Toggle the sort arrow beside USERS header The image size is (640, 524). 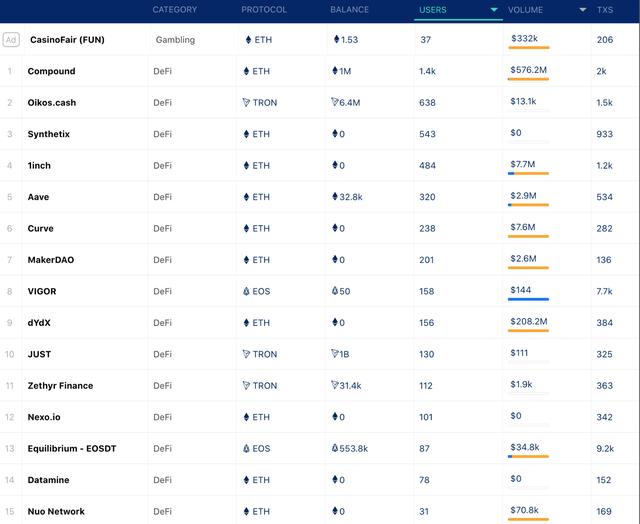494,10
